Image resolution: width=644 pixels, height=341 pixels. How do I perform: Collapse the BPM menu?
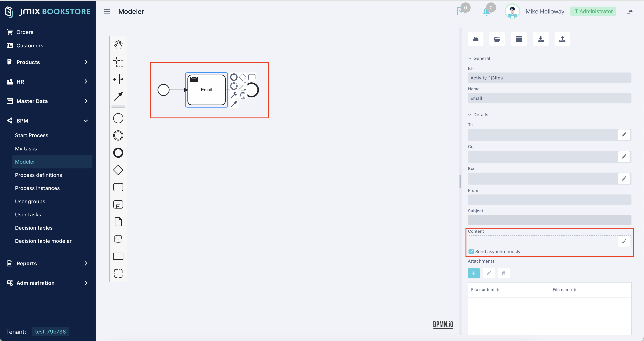click(x=48, y=121)
